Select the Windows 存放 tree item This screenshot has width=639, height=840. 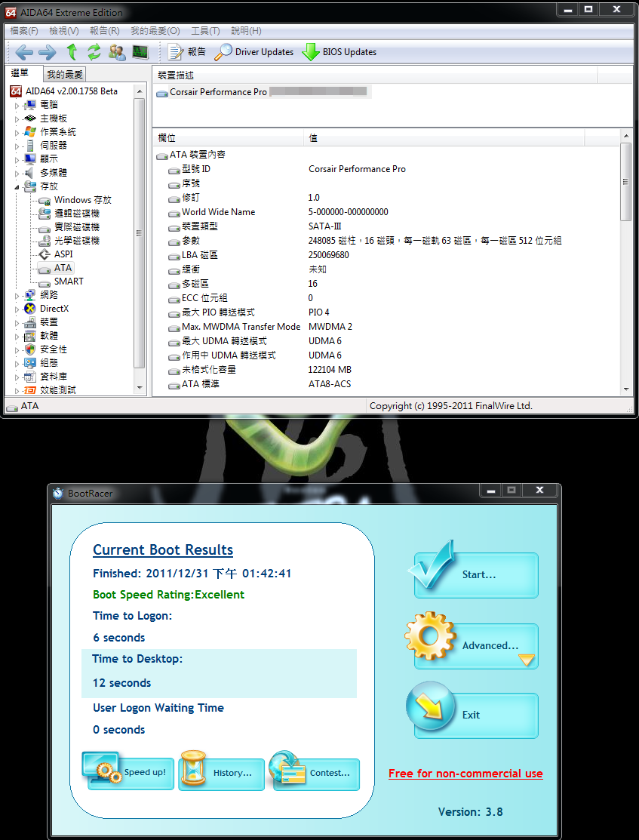(x=82, y=200)
